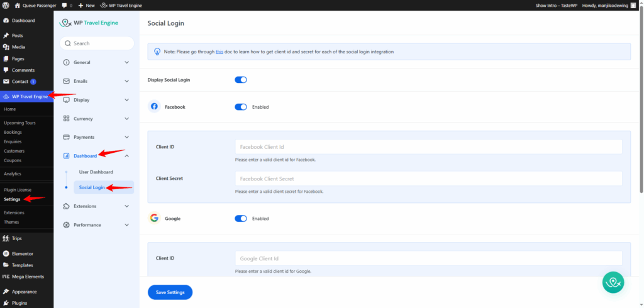Open User Dashboard settings sub-item
This screenshot has width=644, height=308.
pos(96,172)
